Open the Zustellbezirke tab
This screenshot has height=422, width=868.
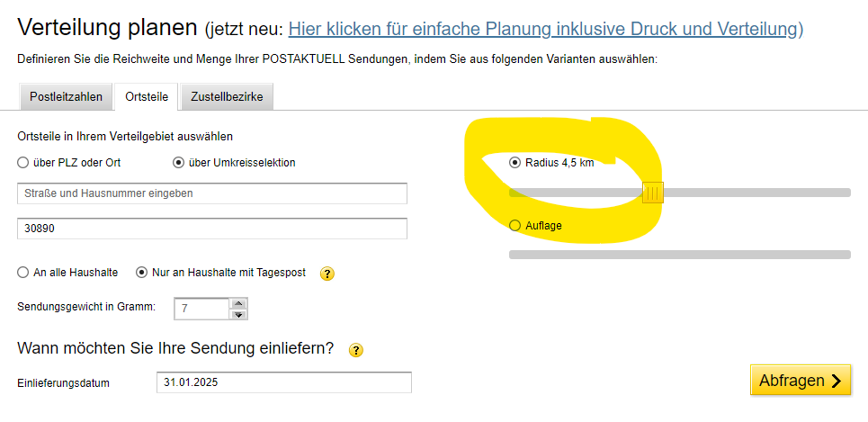227,97
